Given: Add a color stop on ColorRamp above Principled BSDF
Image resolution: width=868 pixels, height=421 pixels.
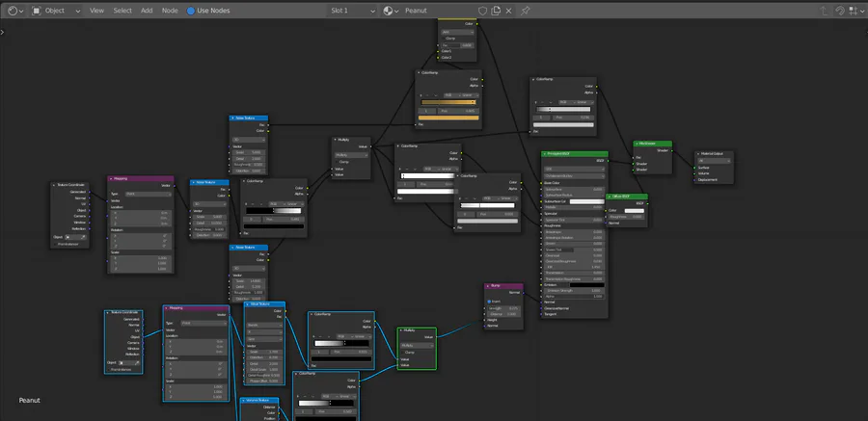Looking at the screenshot, I should pos(536,103).
